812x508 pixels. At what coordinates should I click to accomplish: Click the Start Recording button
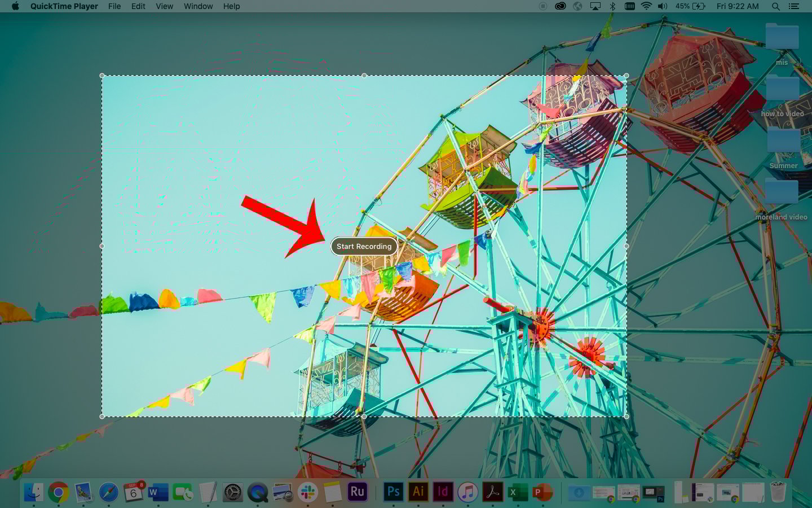364,246
